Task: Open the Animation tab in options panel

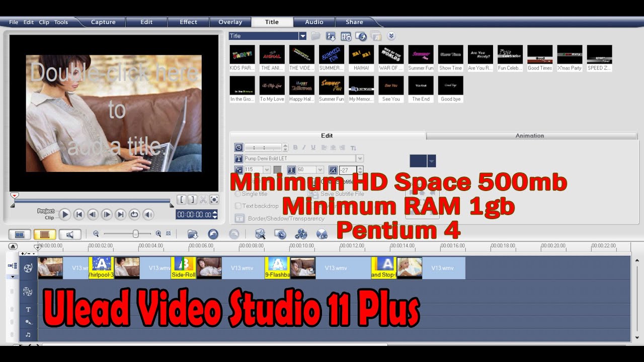Action: (530, 136)
